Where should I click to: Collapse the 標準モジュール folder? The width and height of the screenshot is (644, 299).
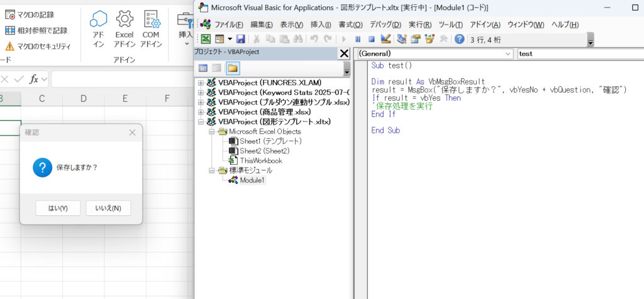point(211,170)
